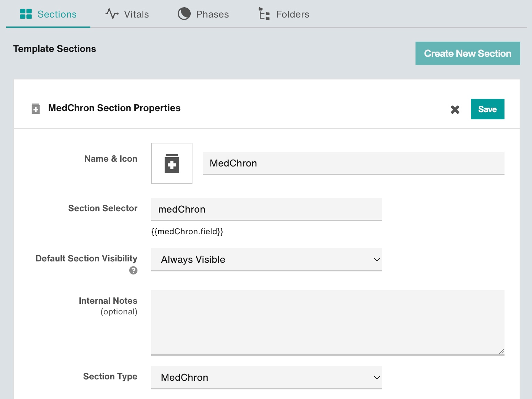The width and height of the screenshot is (532, 399).
Task: Click the help icon under Default Section Visibility
Action: click(134, 271)
